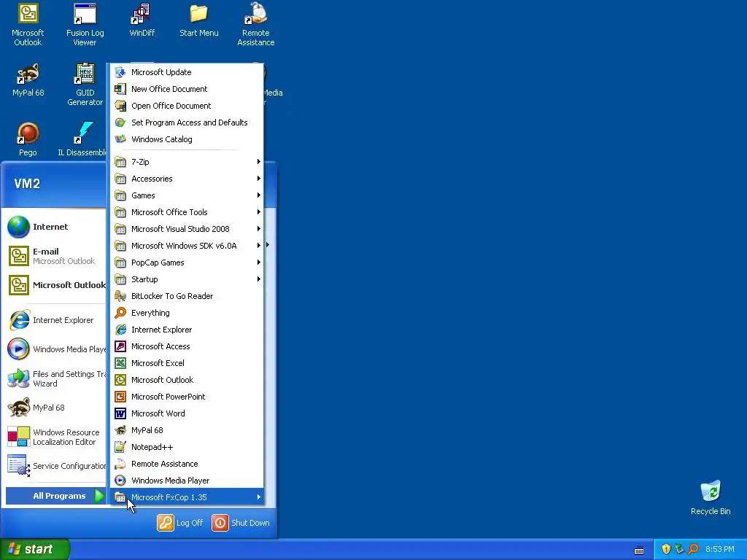Open Set Program Access and Defaults
Image resolution: width=747 pixels, height=560 pixels.
point(187,122)
